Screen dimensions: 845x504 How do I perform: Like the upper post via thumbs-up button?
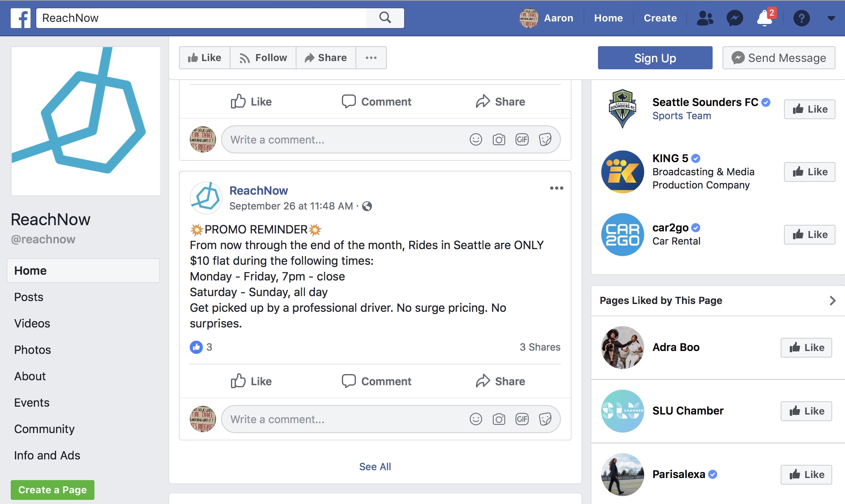pyautogui.click(x=251, y=101)
